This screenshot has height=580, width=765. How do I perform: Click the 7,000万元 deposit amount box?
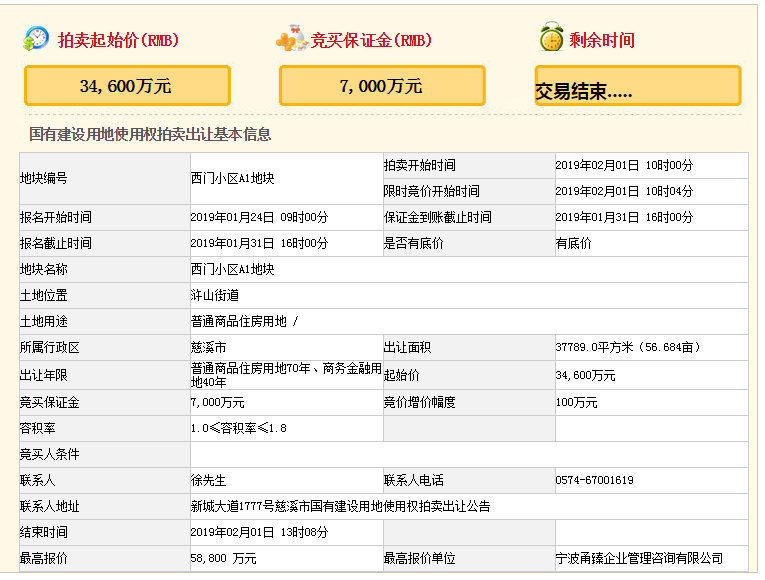(382, 86)
